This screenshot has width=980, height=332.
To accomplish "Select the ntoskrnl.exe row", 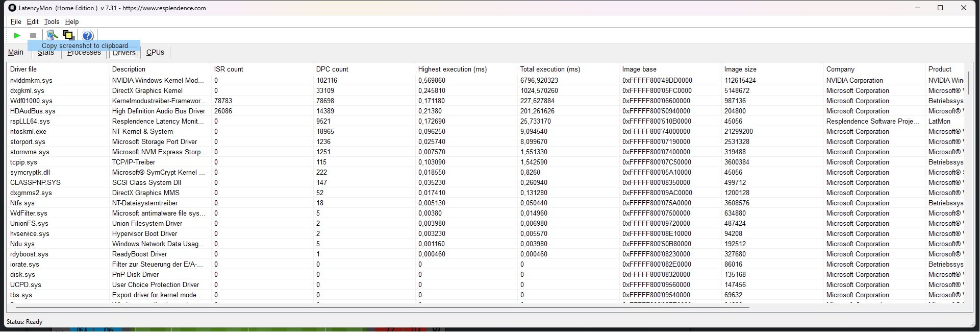I will point(486,131).
